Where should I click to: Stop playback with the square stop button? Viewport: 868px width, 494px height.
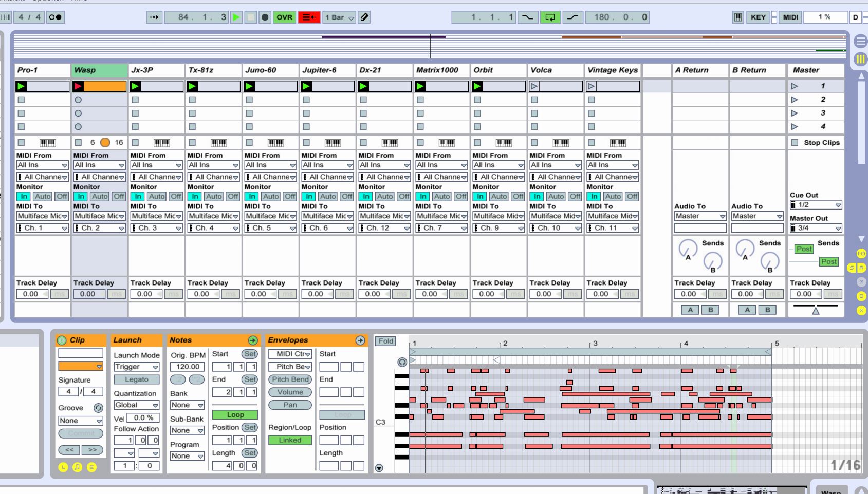(x=251, y=17)
